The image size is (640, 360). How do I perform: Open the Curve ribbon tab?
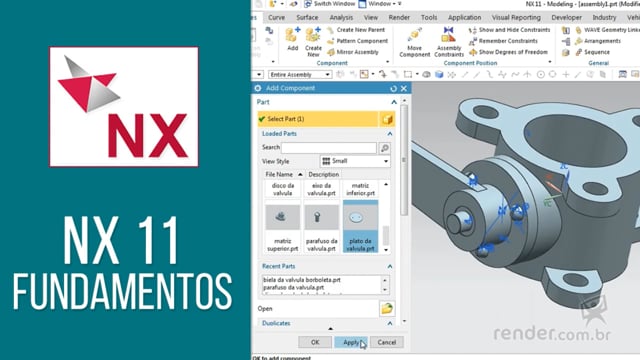tap(276, 17)
